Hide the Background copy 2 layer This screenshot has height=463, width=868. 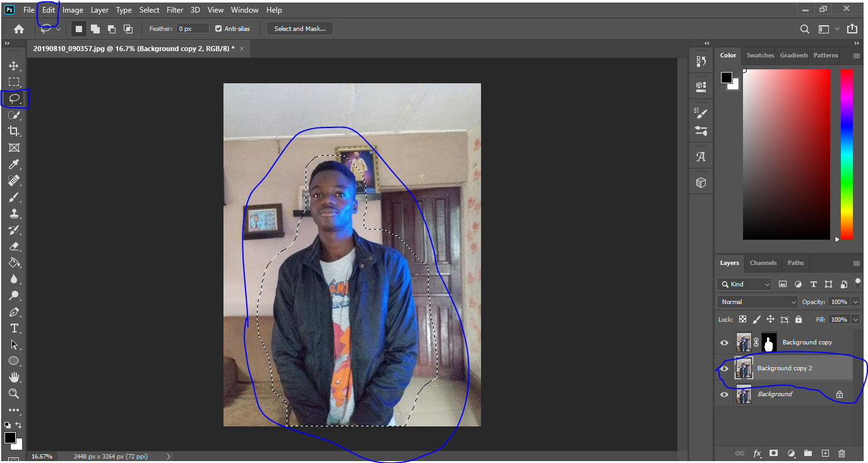click(724, 368)
